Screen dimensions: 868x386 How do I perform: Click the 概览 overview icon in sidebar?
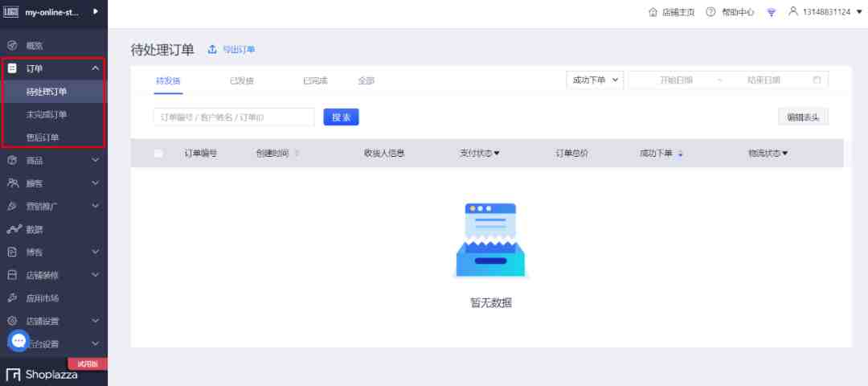pos(12,45)
